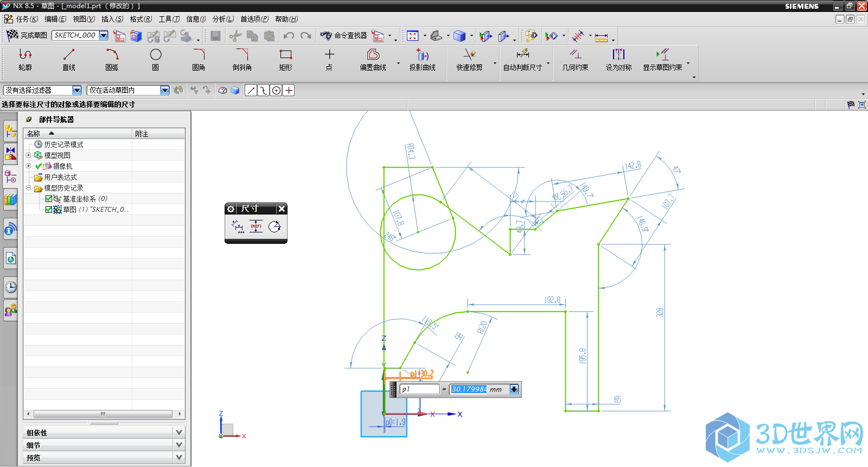Click the 完成草图 finish sketch button
The height and width of the screenshot is (467, 868).
(27, 35)
